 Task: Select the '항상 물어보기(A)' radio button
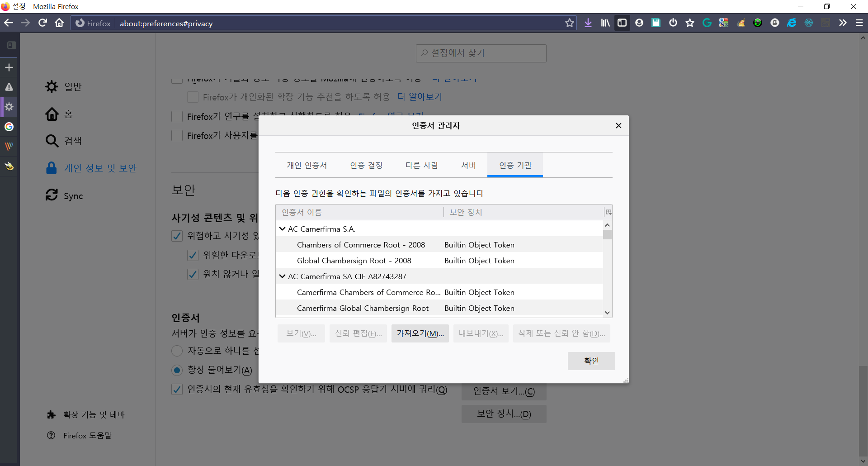(x=177, y=370)
